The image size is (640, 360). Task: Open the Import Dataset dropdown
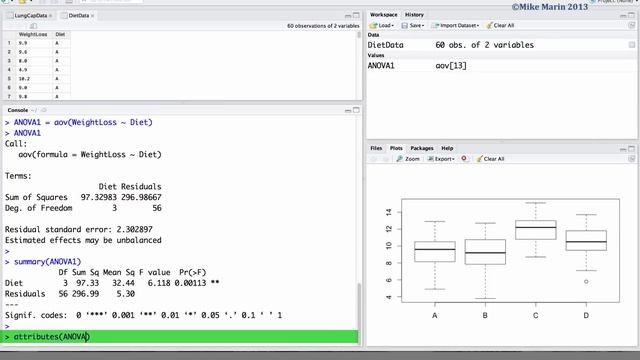pyautogui.click(x=456, y=25)
